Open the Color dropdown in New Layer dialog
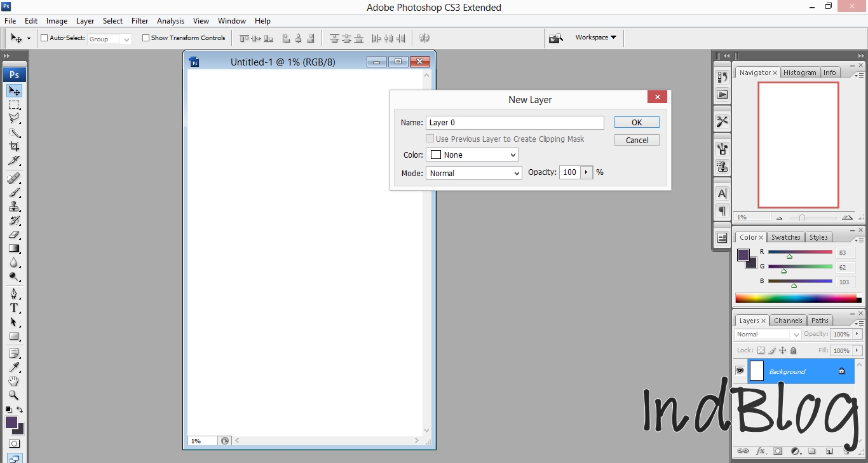Image resolution: width=868 pixels, height=463 pixels. (x=472, y=155)
